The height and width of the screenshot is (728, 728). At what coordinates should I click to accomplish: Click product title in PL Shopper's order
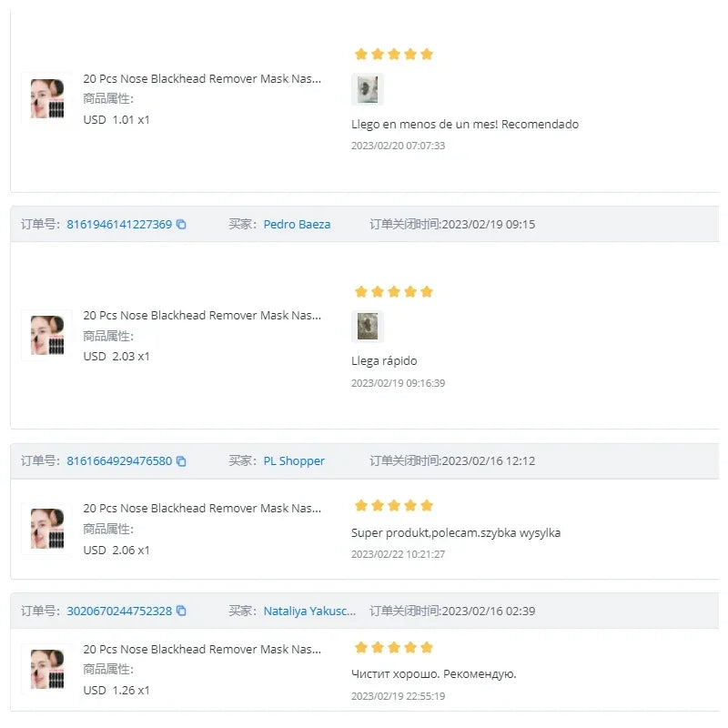coord(202,509)
